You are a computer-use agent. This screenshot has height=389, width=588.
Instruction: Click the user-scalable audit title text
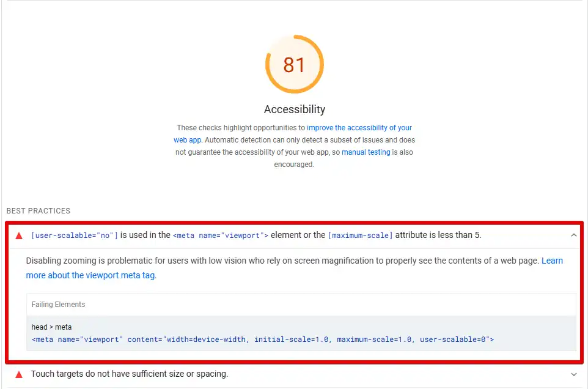[x=255, y=235]
